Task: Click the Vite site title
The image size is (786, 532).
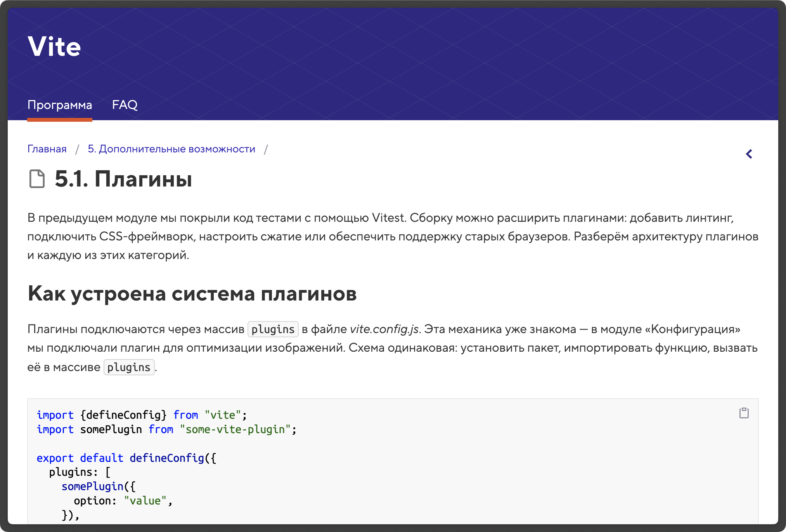Action: (x=54, y=47)
